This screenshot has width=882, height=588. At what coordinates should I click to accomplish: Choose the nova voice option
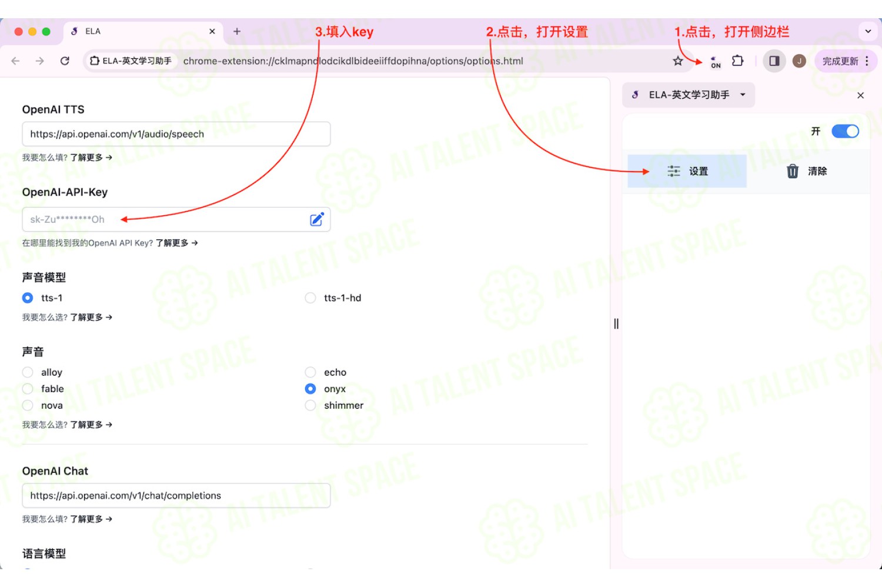(28, 405)
